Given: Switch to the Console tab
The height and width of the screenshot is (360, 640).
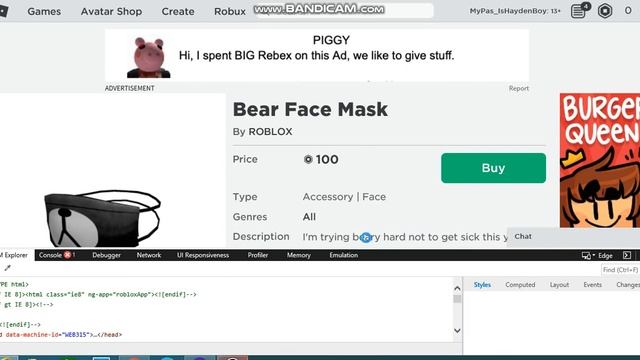Looking at the screenshot, I should point(56,255).
